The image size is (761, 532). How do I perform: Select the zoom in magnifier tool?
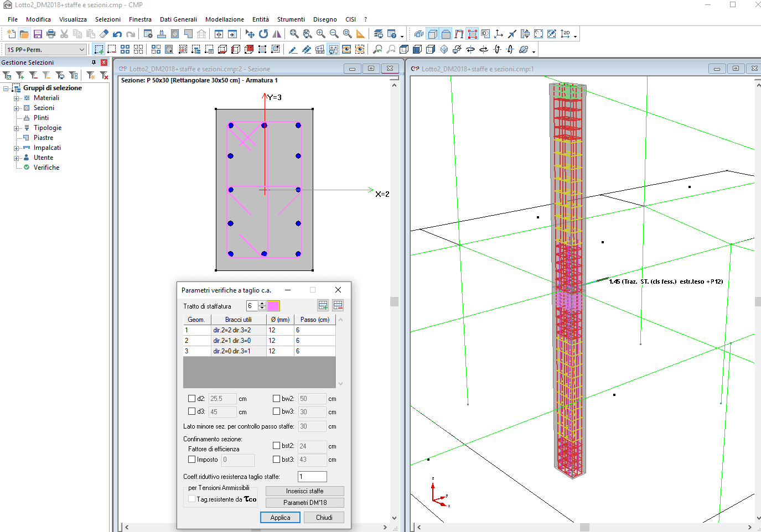pos(321,34)
